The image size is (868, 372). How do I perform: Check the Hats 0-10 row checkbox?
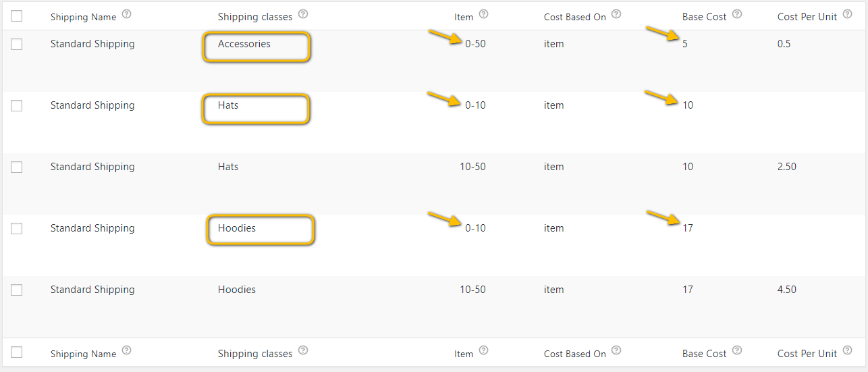[17, 106]
